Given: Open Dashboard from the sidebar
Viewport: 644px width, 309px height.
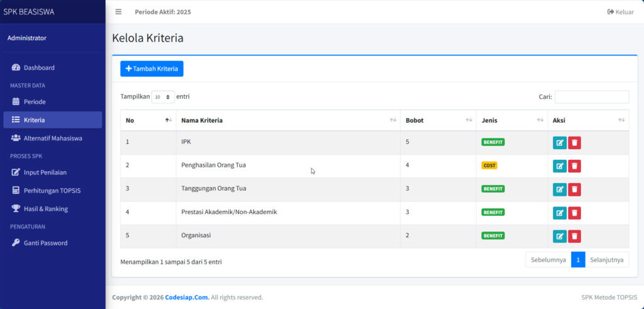Looking at the screenshot, I should (x=39, y=67).
